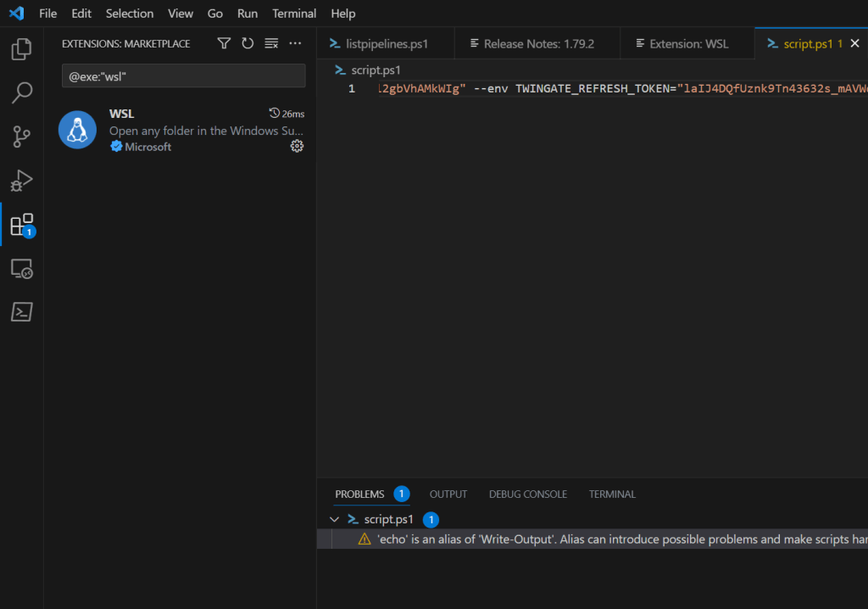This screenshot has width=868, height=609.
Task: Select the 'echo' alias warning message
Action: (622, 539)
